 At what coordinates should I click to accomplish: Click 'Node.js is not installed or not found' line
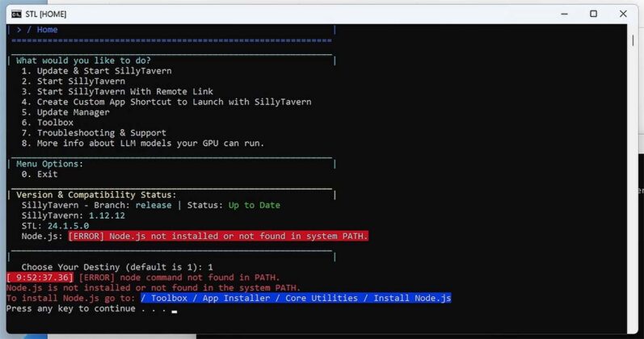click(x=154, y=287)
